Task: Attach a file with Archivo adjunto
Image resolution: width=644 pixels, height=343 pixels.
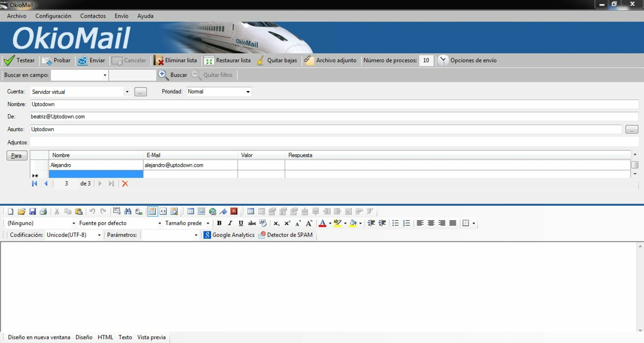Action: [x=330, y=60]
